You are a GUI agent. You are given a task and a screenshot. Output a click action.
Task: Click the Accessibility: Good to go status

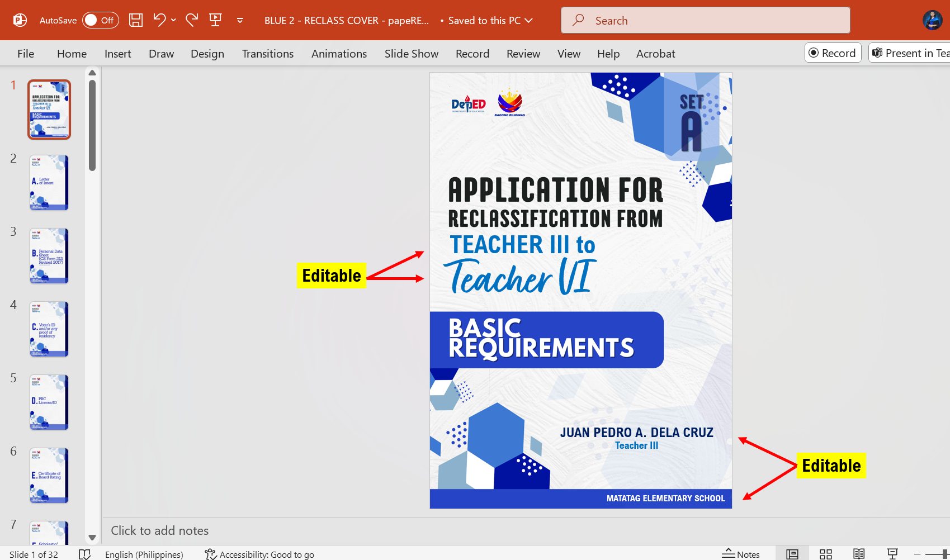tap(259, 554)
